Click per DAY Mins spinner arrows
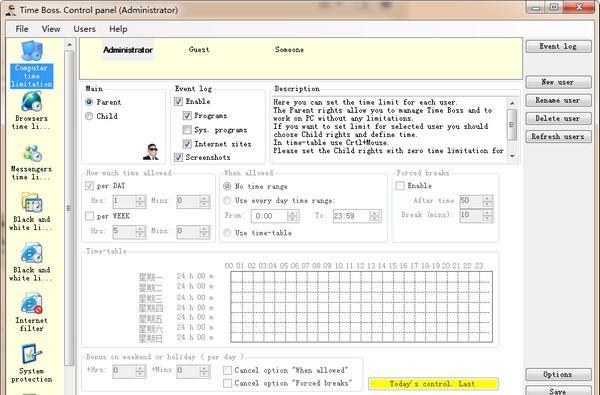Viewport: 600px width, 395px height. 205,201
